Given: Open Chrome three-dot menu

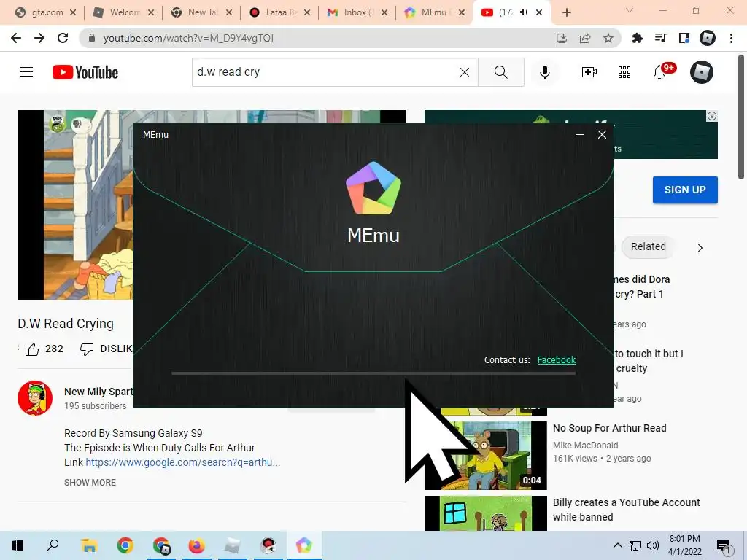Looking at the screenshot, I should (731, 38).
